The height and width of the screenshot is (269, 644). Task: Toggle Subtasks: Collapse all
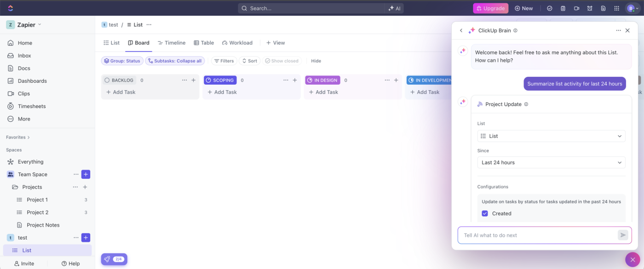click(x=175, y=61)
